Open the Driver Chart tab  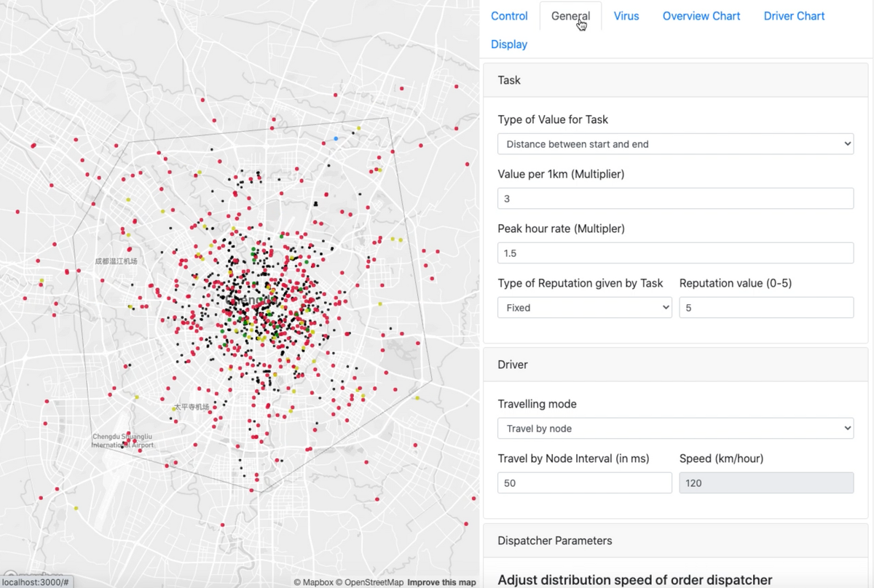[x=794, y=16]
